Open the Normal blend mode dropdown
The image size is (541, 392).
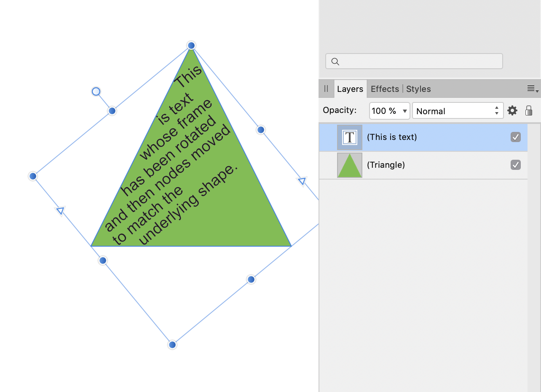coord(458,111)
